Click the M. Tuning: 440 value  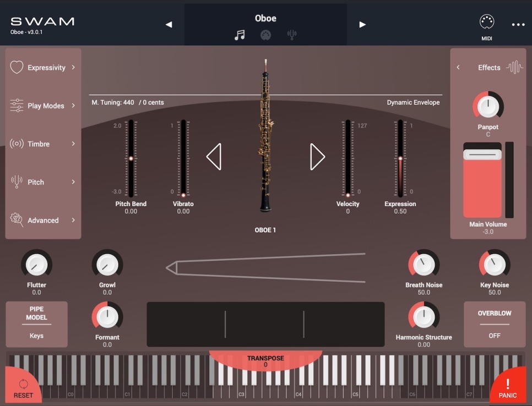tap(113, 102)
